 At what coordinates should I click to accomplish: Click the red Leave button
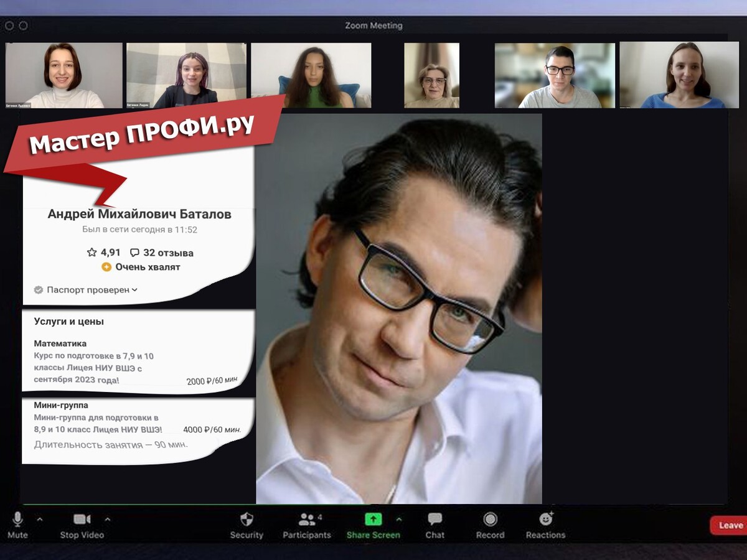tap(730, 525)
